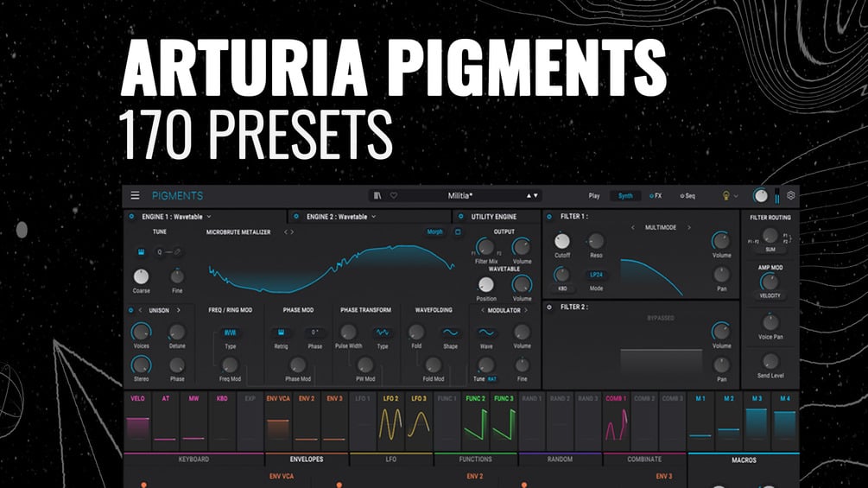The height and width of the screenshot is (488, 868).
Task: Open the preset up/down arrows selector
Action: [532, 195]
